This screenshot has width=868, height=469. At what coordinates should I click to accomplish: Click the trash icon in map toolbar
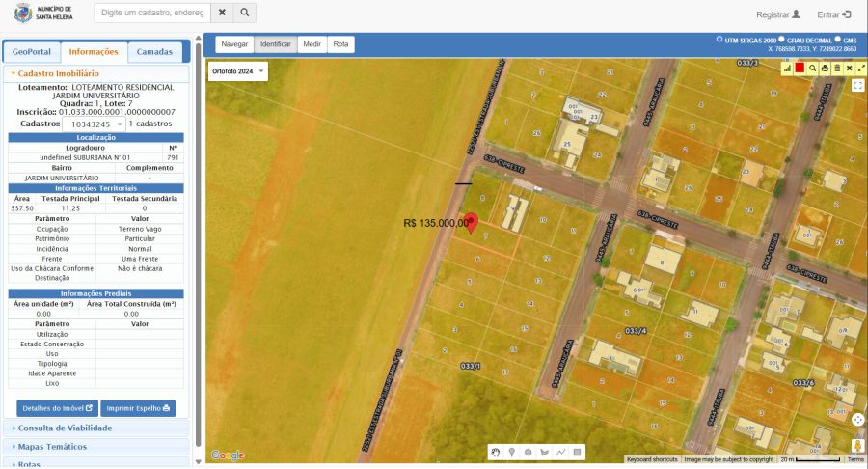pyautogui.click(x=837, y=68)
